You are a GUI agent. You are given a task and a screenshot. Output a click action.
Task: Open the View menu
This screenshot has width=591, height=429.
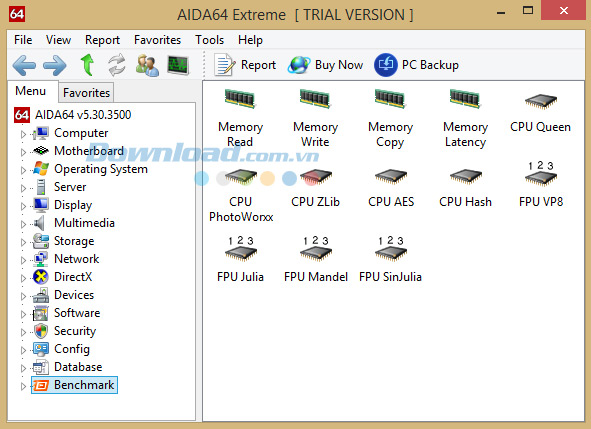pyautogui.click(x=58, y=40)
